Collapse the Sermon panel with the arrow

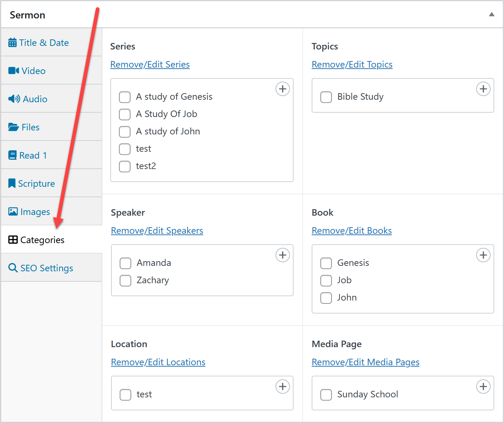point(491,14)
